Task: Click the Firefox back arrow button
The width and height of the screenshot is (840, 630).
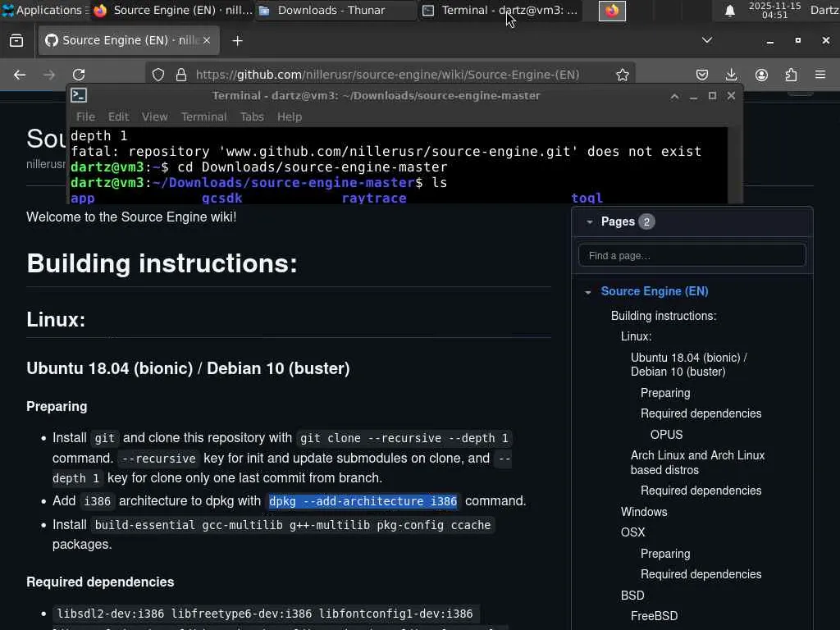Action: click(x=20, y=75)
